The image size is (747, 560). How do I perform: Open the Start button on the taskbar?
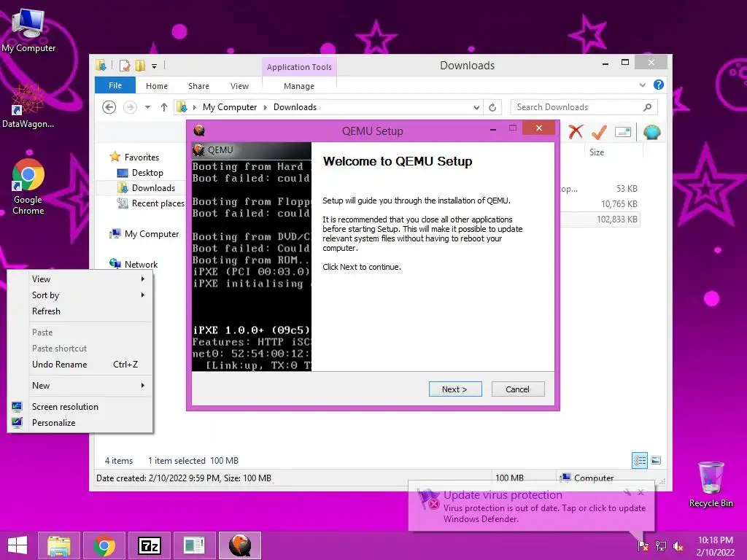[x=18, y=545]
